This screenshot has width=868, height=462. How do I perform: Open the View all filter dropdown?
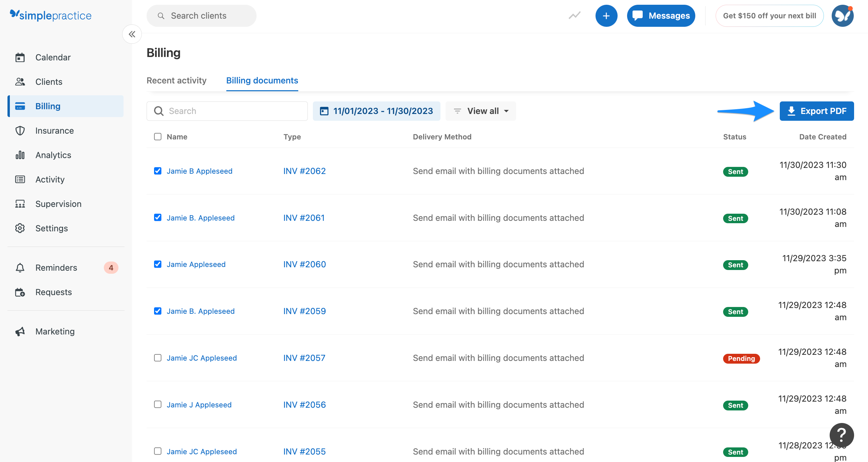coord(480,111)
